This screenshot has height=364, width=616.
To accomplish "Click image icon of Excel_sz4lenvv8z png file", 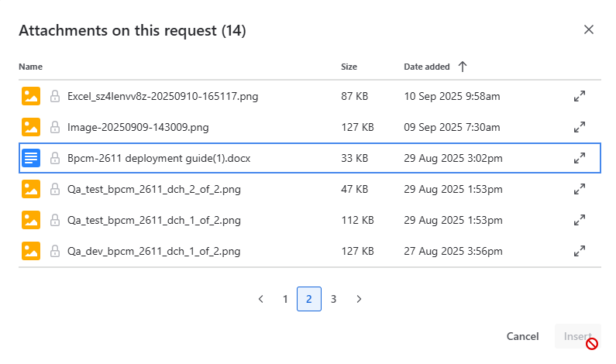I will click(x=30, y=97).
